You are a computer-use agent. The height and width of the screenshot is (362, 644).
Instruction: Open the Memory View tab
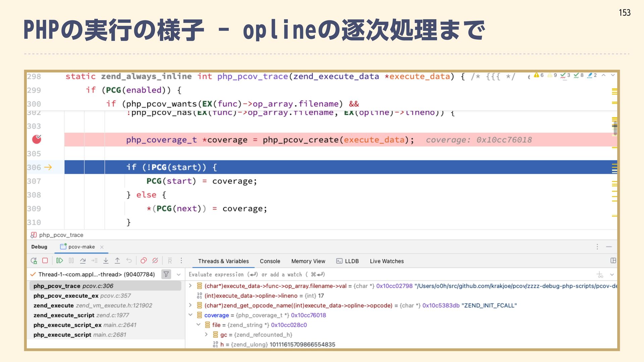click(308, 261)
